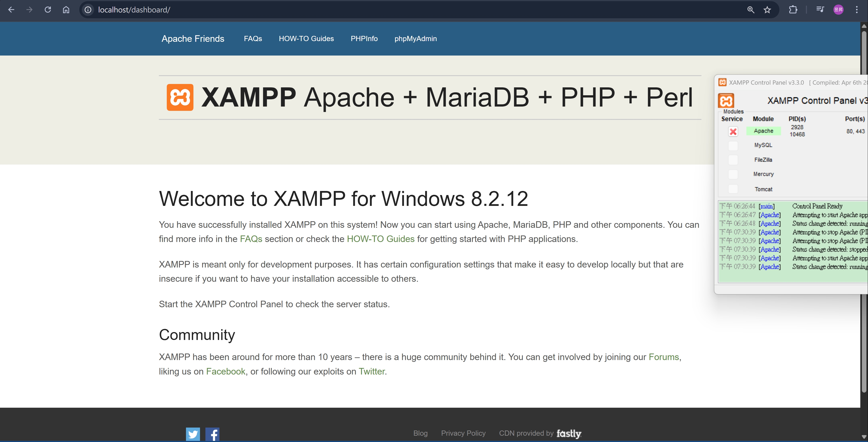Image resolution: width=868 pixels, height=442 pixels.
Task: Click the 06:26:47 Apache log entry
Action: click(x=793, y=215)
